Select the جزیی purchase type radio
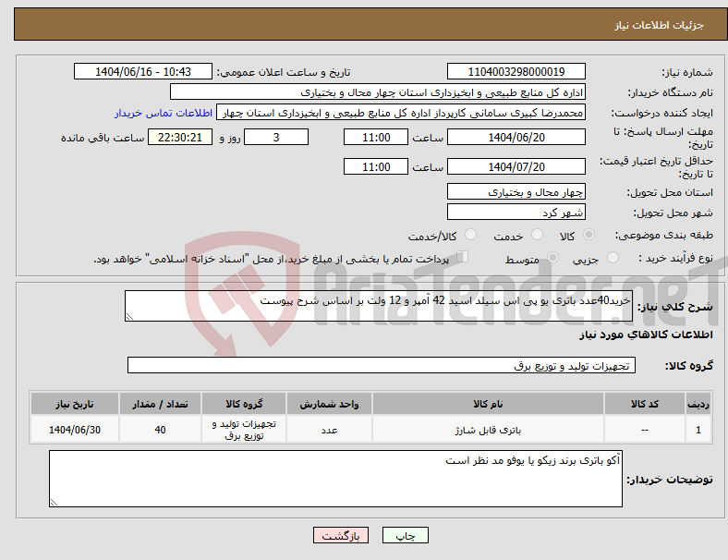Viewport: 728px width, 560px height. [x=613, y=258]
